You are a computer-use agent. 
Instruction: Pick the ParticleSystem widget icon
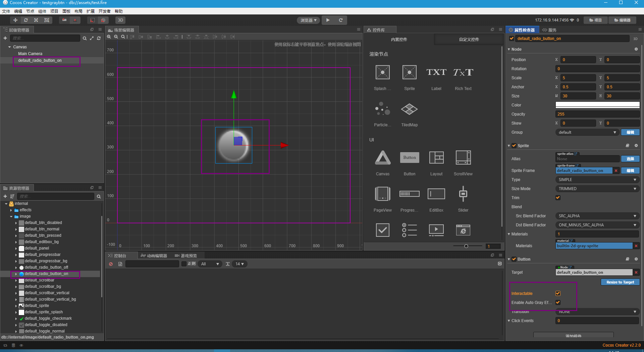383,108
